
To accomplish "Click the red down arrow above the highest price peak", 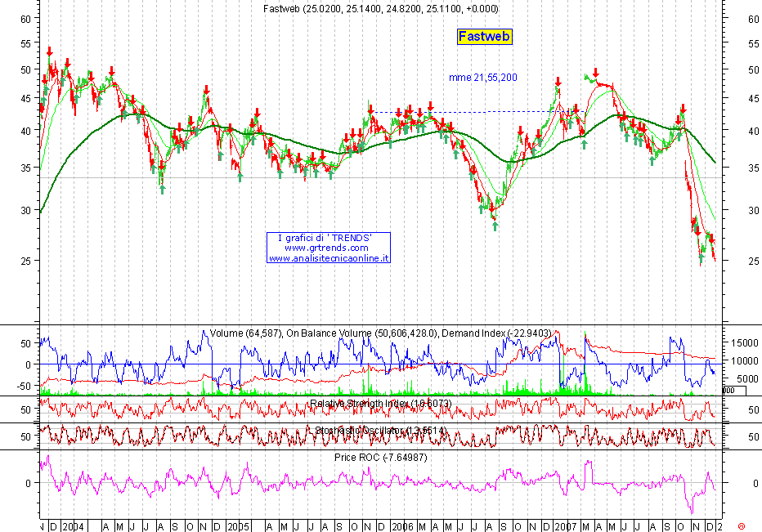I will 50,51.
